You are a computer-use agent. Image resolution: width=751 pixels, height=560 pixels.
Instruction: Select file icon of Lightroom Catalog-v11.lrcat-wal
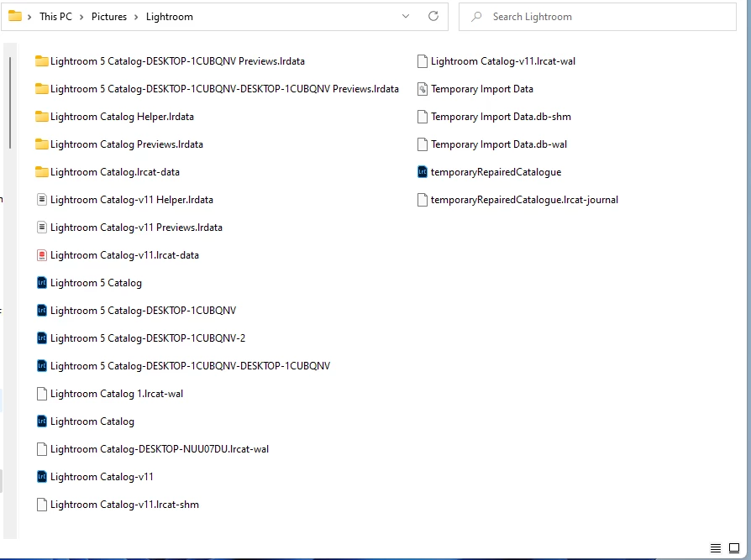[x=422, y=61]
